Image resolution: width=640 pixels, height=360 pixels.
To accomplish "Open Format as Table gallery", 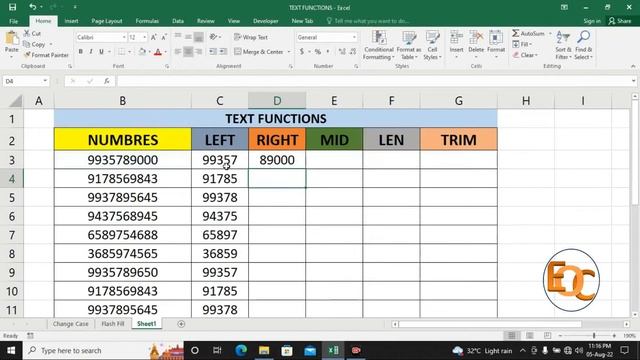I will point(409,45).
